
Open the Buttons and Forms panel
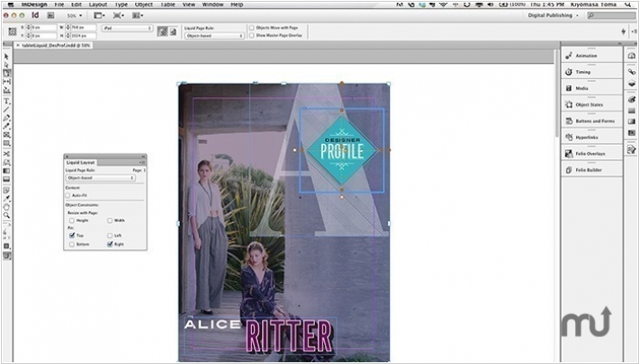[591, 121]
